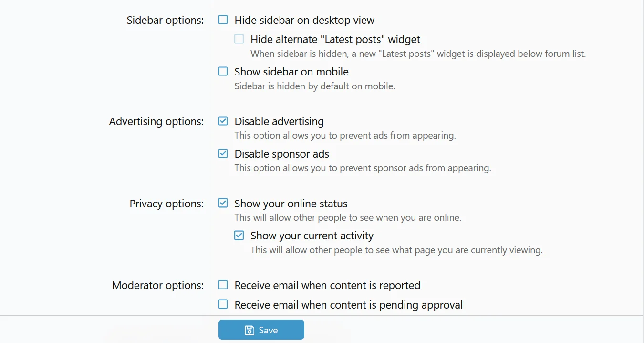This screenshot has height=343, width=644.
Task: Untick Show your current activity
Action: click(x=239, y=236)
